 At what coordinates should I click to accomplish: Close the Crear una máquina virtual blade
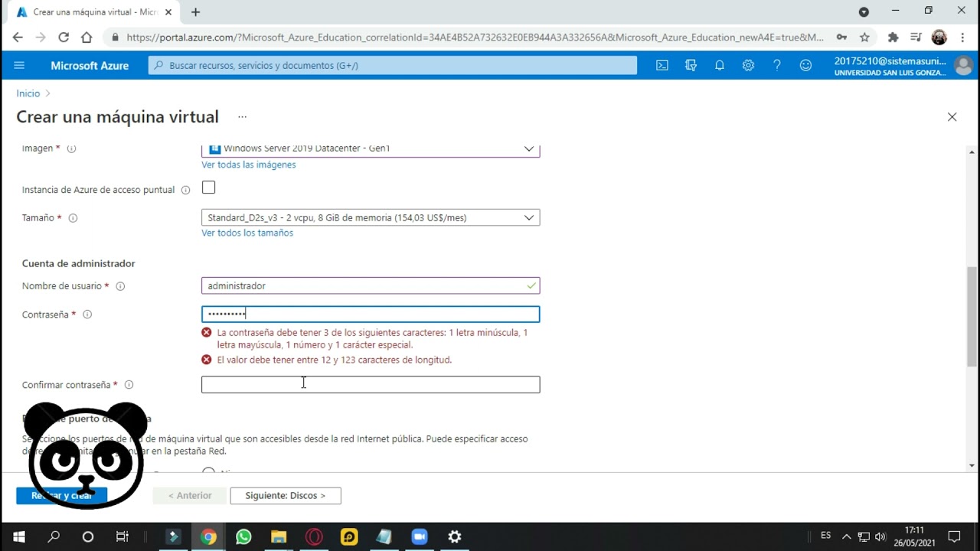click(952, 117)
